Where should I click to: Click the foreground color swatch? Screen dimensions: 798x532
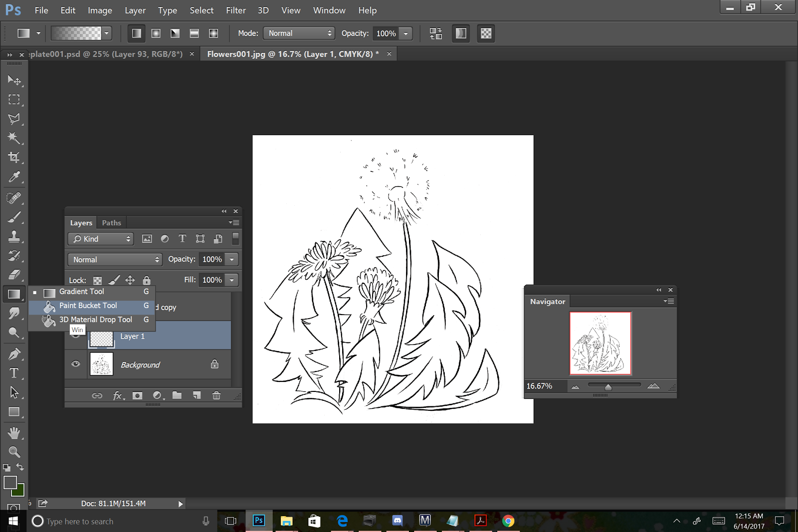[10, 482]
